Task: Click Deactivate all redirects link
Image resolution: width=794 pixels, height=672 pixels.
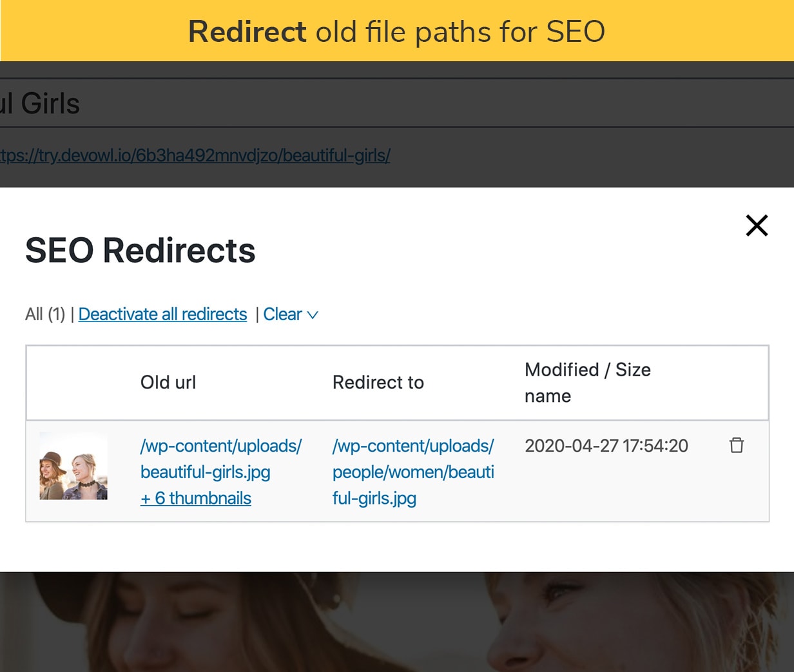Action: tap(162, 314)
